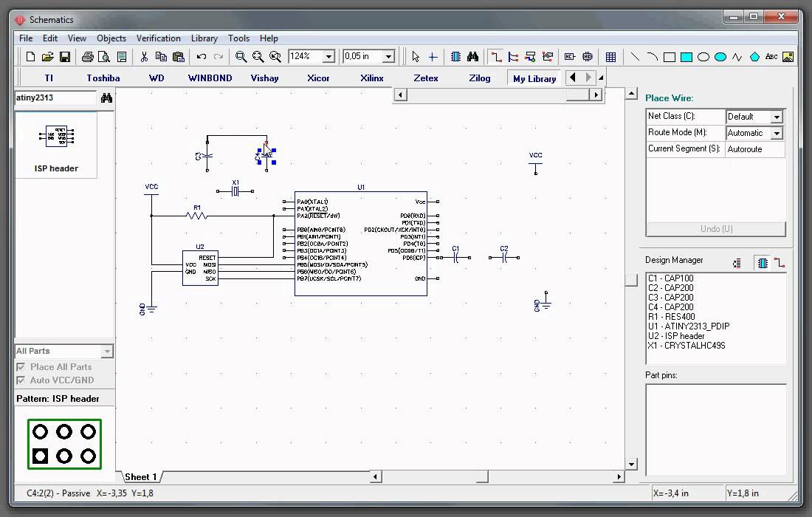
Task: Activate the Place Wire tool
Action: (x=496, y=56)
